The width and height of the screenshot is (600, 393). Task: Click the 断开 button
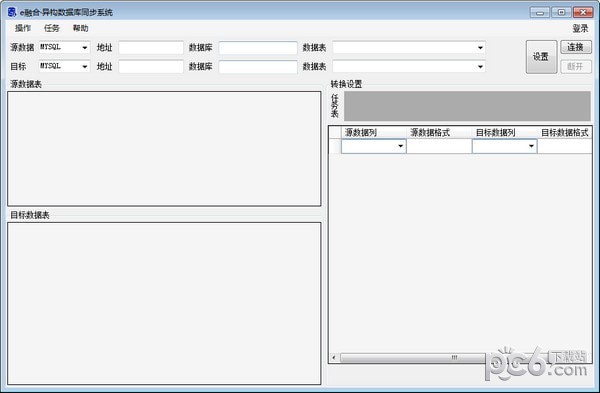(x=576, y=67)
